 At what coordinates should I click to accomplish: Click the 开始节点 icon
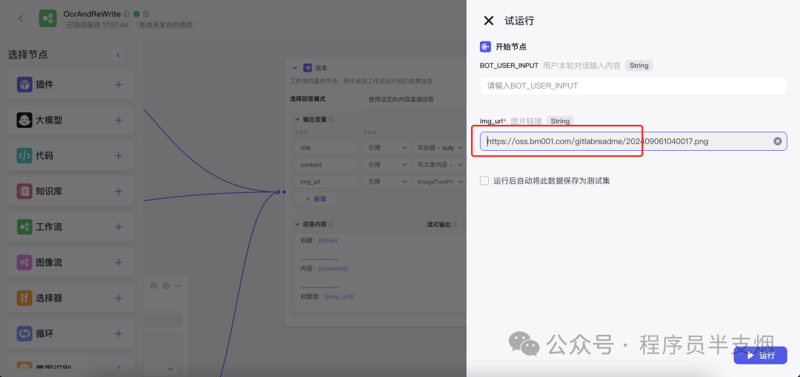click(485, 47)
